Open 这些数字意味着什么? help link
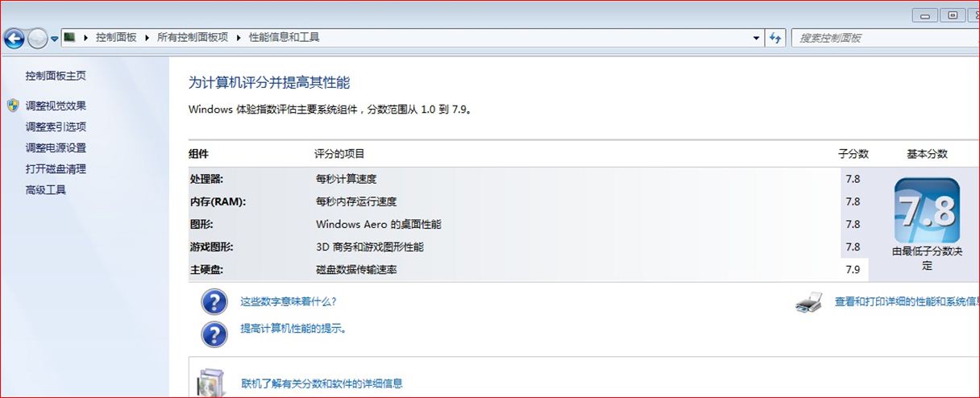 point(288,302)
